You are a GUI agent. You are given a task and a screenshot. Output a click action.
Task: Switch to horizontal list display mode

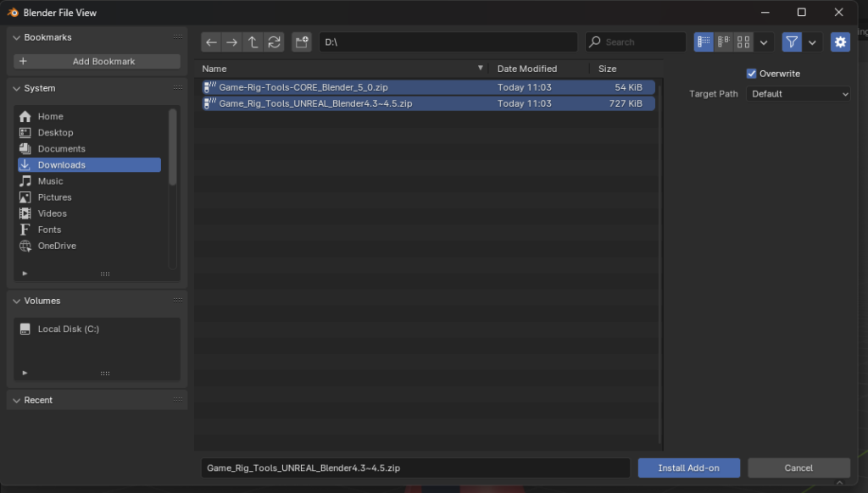click(x=724, y=42)
